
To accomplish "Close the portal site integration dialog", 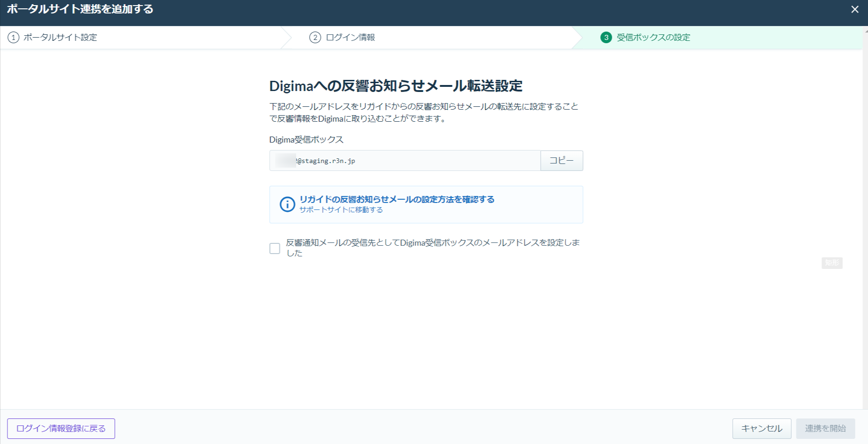I will (855, 9).
